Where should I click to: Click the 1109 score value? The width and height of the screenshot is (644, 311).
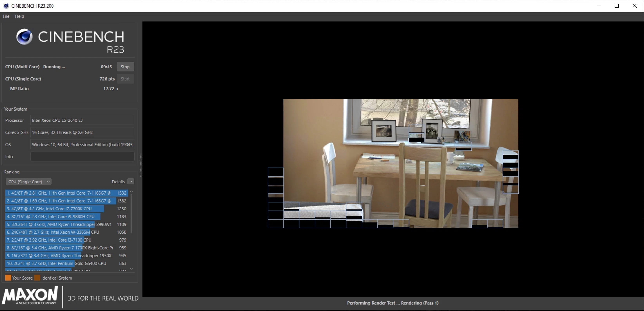(121, 224)
